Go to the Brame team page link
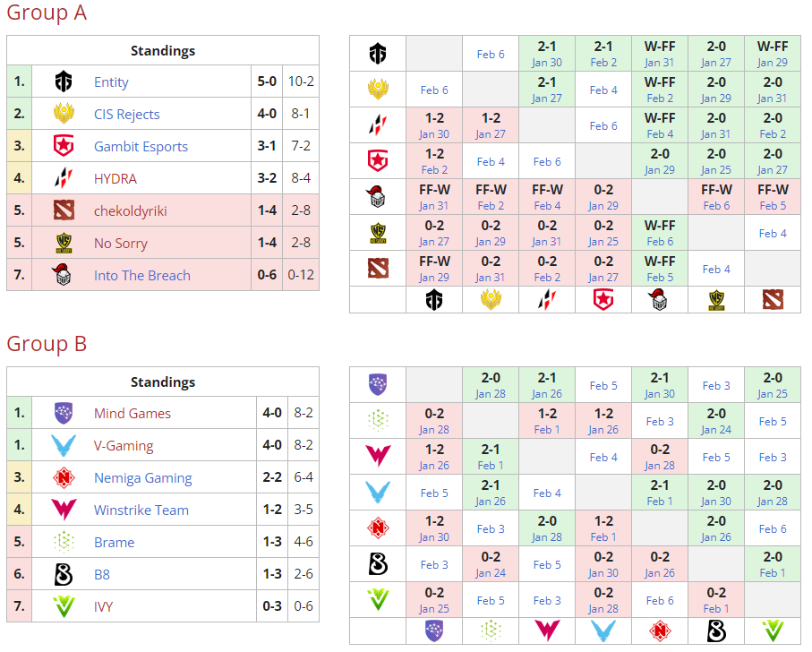Viewport: 812px width, 652px height. tap(114, 543)
